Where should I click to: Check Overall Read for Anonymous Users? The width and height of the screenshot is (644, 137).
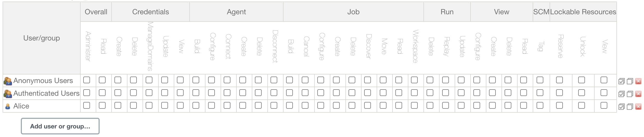102,80
